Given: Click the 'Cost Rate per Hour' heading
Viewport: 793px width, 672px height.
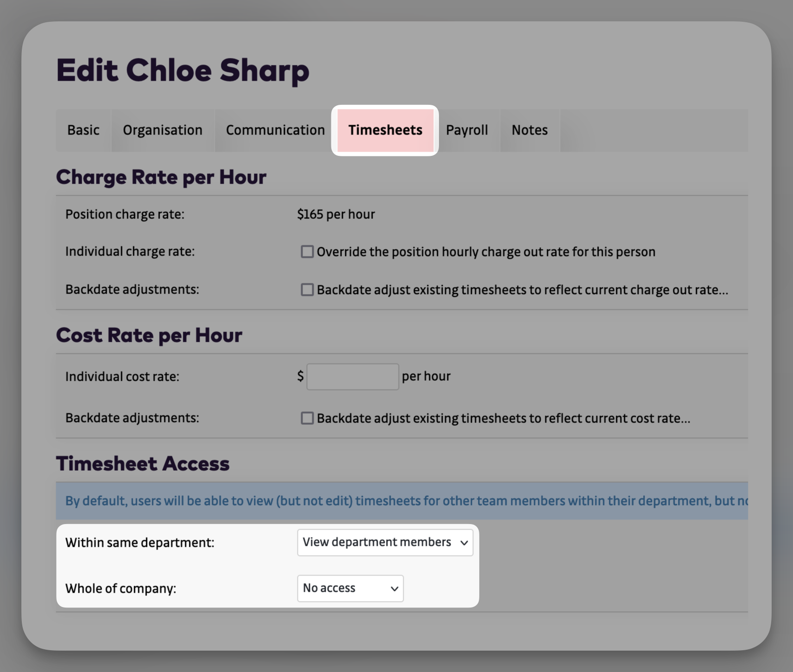Looking at the screenshot, I should tap(149, 335).
